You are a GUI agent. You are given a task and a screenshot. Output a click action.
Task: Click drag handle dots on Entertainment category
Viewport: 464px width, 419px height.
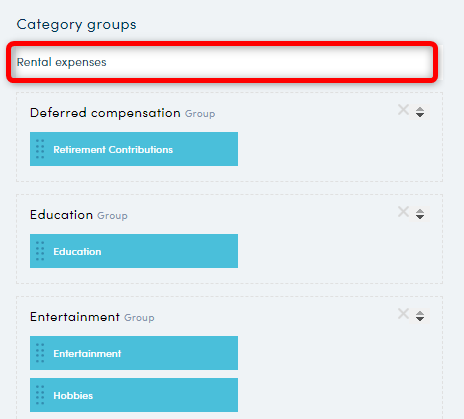40,353
